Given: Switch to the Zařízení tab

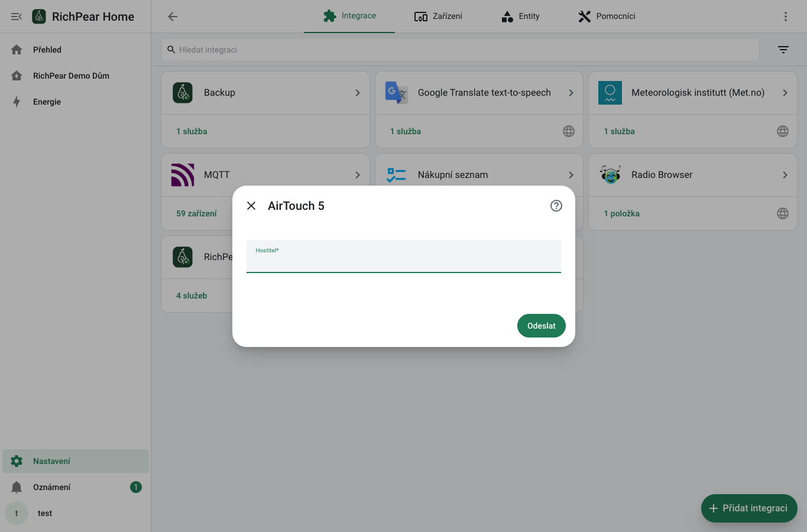Looking at the screenshot, I should pos(438,16).
